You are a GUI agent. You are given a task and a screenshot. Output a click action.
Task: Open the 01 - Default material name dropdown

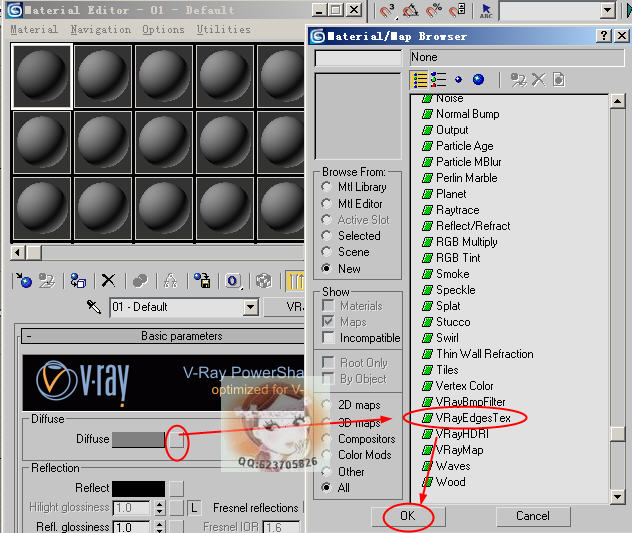(250, 307)
